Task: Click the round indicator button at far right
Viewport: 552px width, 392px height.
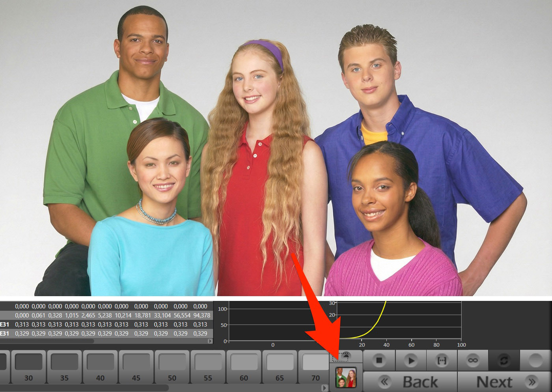Action: 535,360
